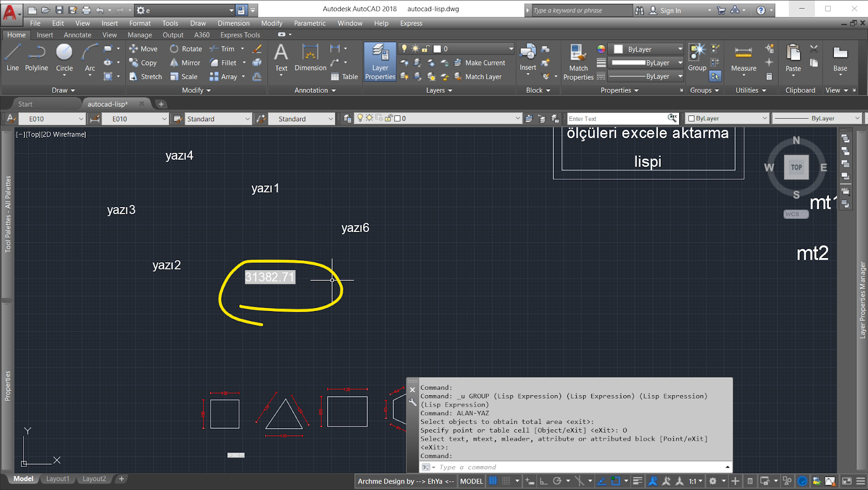Click Match Properties tool
This screenshot has height=490, width=868.
[x=578, y=62]
